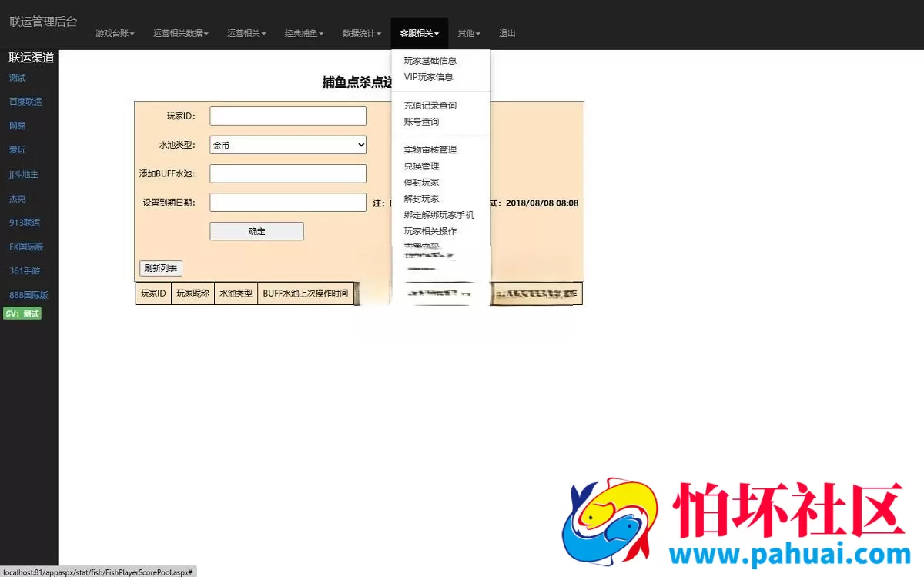Open the 运营相关 dropdown
The image size is (924, 577).
click(246, 34)
